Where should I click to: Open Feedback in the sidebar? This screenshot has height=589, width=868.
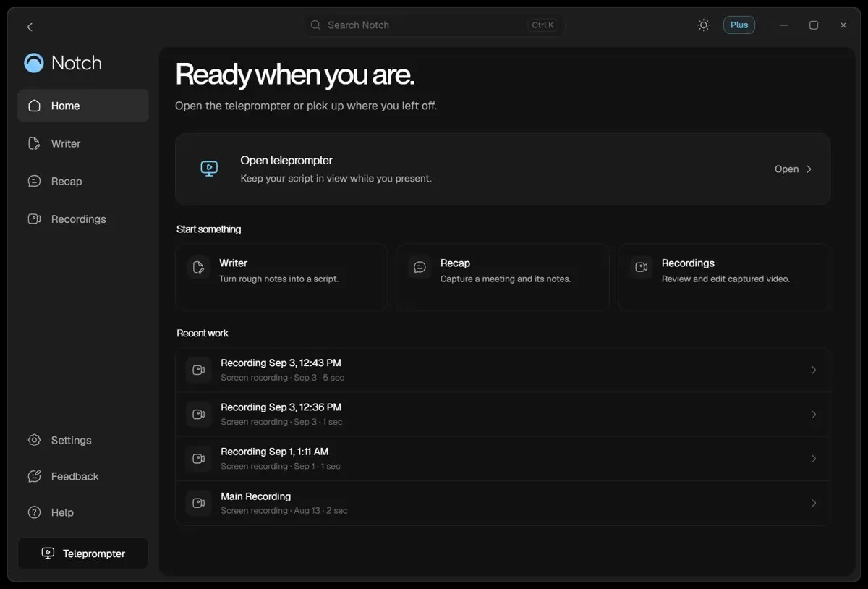tap(83, 476)
